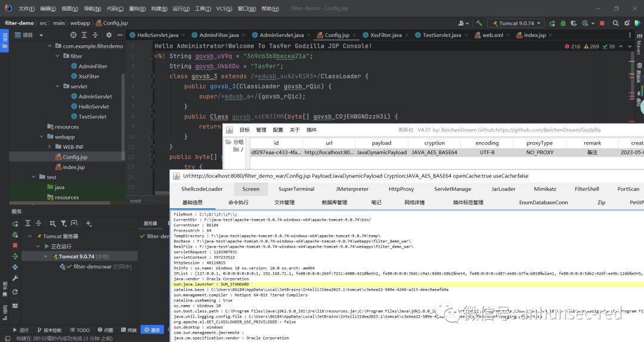Screen dimensions: 644x342
Task: Open Group By options in Services toolbar
Action: point(52,223)
